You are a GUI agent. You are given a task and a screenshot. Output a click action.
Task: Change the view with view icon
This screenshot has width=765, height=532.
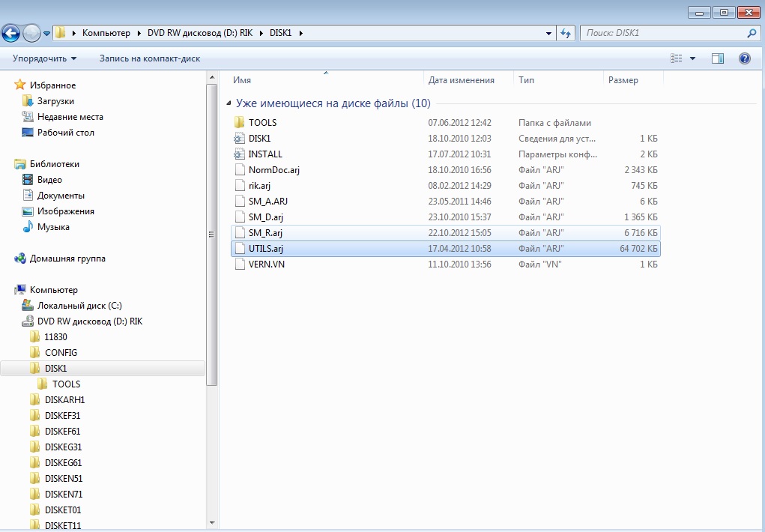(x=676, y=58)
